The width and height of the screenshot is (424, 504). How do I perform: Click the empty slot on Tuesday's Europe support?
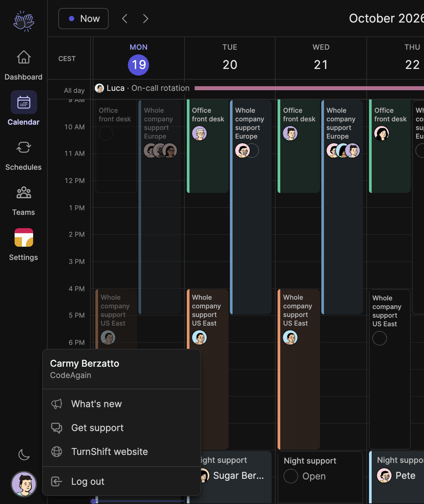252,151
